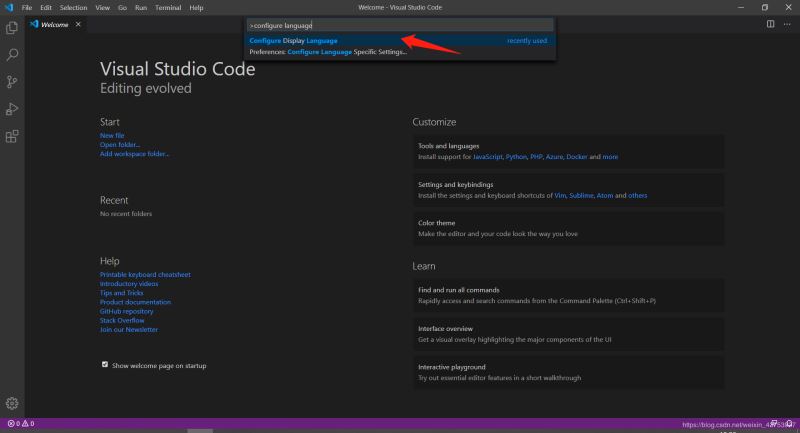Open the Source Control view
This screenshot has width=800, height=433.
(12, 82)
